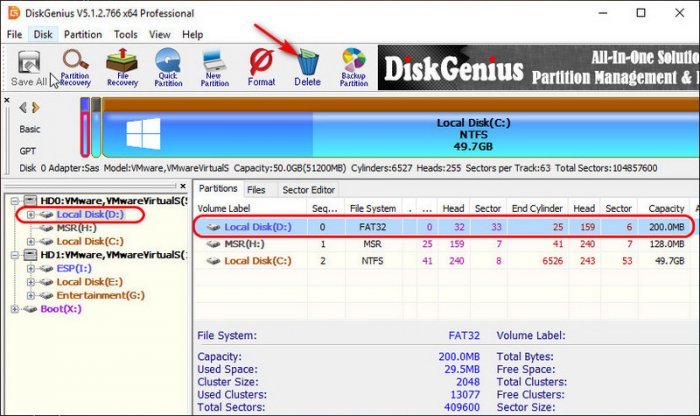Open the Disk menu

pyautogui.click(x=43, y=34)
